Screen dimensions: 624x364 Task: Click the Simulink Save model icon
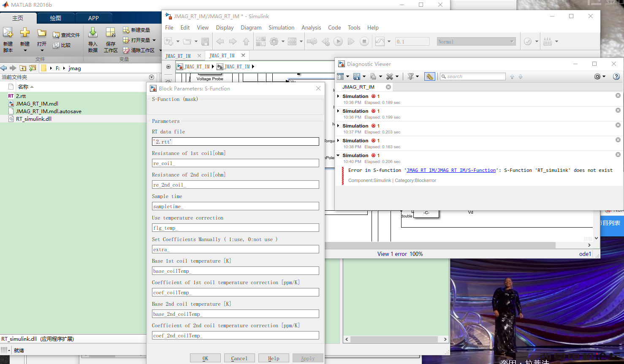coord(205,41)
